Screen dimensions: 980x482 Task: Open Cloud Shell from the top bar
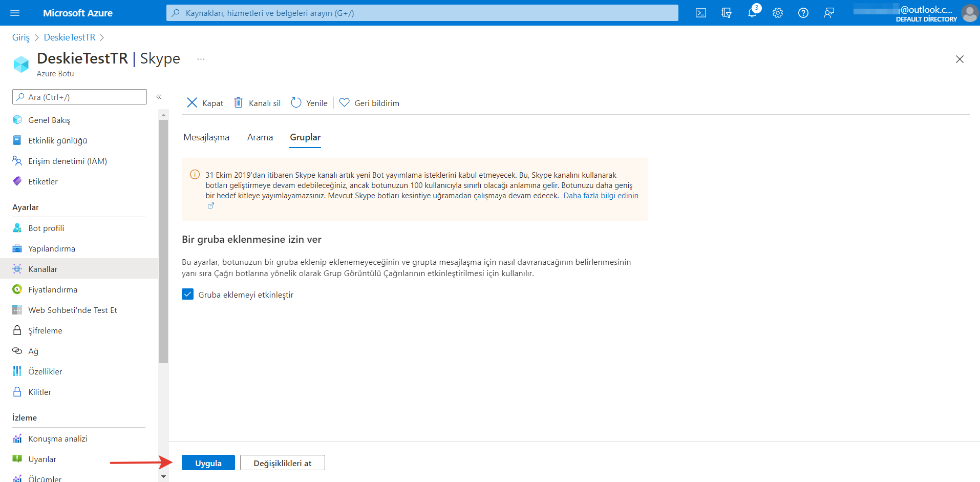(701, 13)
